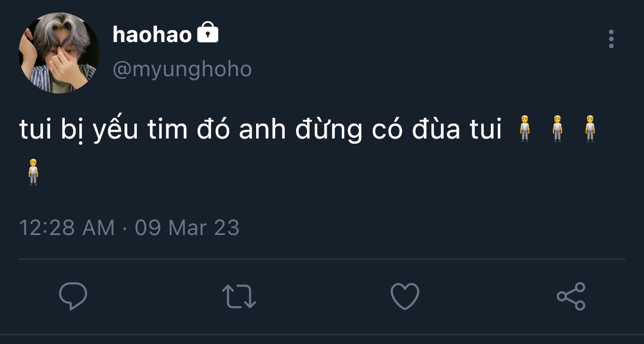Reply to the tweet via speech bubble icon
The image size is (644, 344).
(x=73, y=296)
